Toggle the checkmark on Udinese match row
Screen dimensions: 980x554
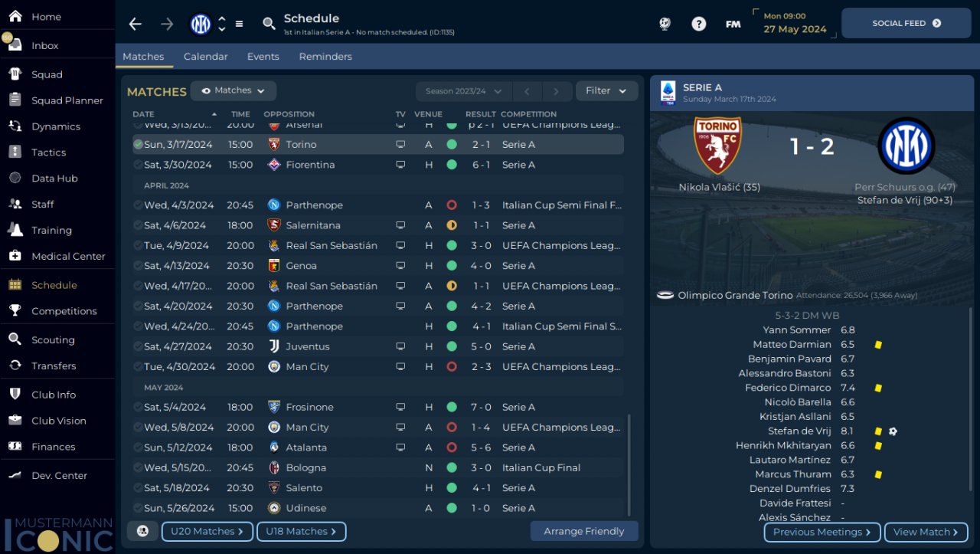138,508
